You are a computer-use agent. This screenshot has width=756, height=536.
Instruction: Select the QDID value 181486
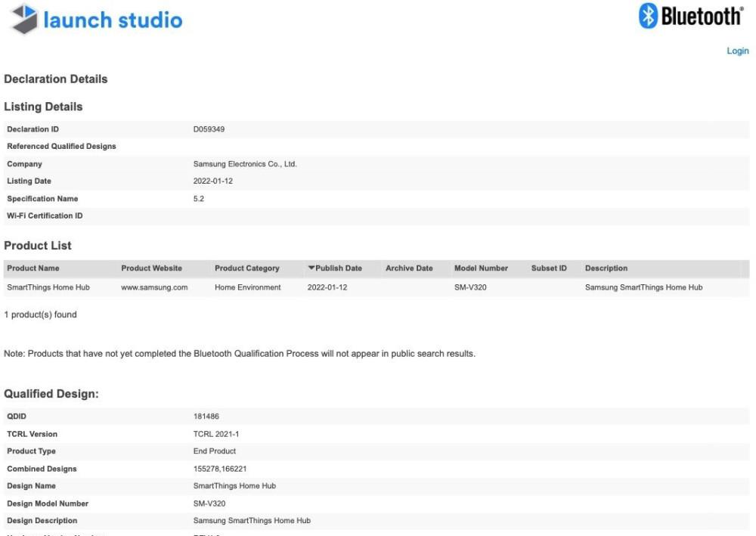[206, 416]
